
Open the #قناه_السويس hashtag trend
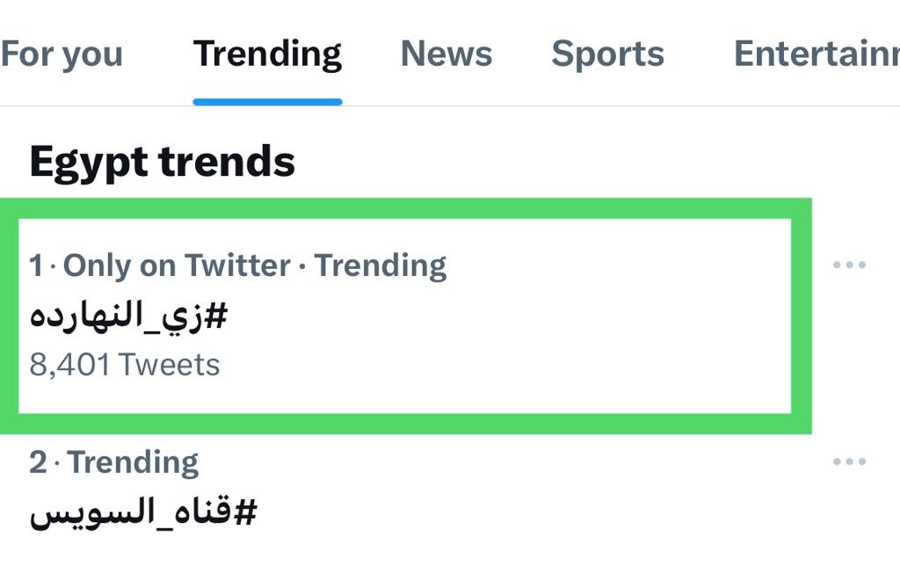coord(143,512)
